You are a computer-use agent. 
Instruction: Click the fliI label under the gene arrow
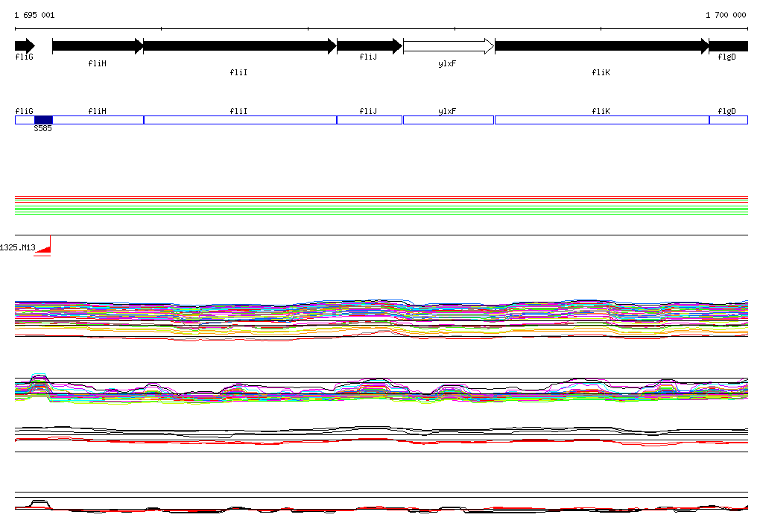pos(238,72)
